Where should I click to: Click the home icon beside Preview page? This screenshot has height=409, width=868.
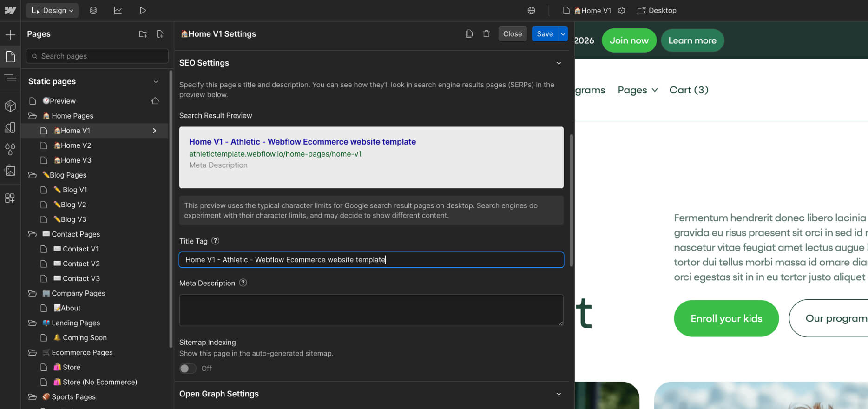(155, 101)
